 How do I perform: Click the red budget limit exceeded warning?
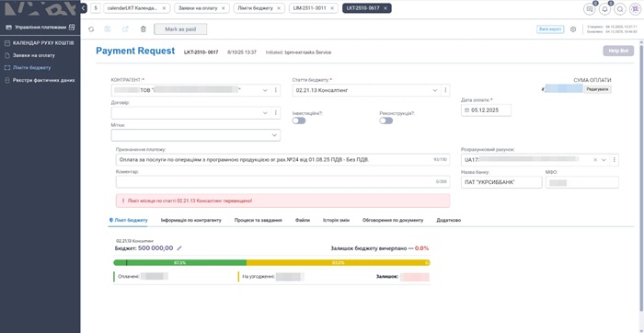pyautogui.click(x=283, y=201)
